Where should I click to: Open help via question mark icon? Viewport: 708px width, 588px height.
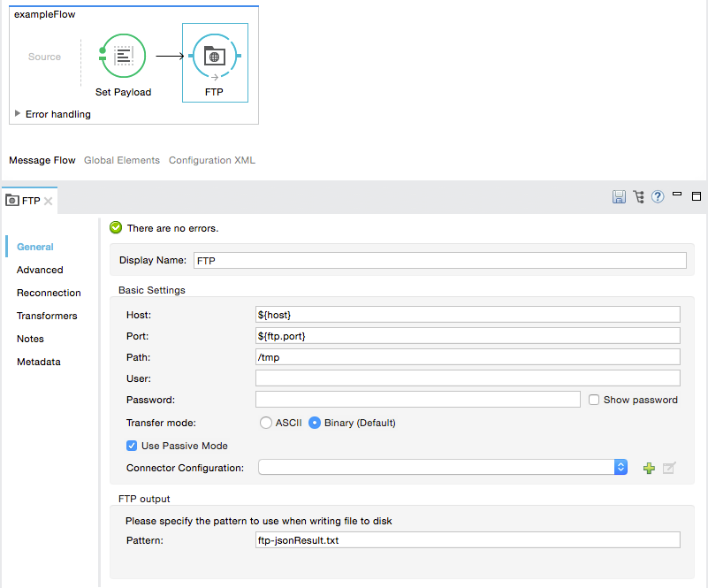pyautogui.click(x=658, y=197)
